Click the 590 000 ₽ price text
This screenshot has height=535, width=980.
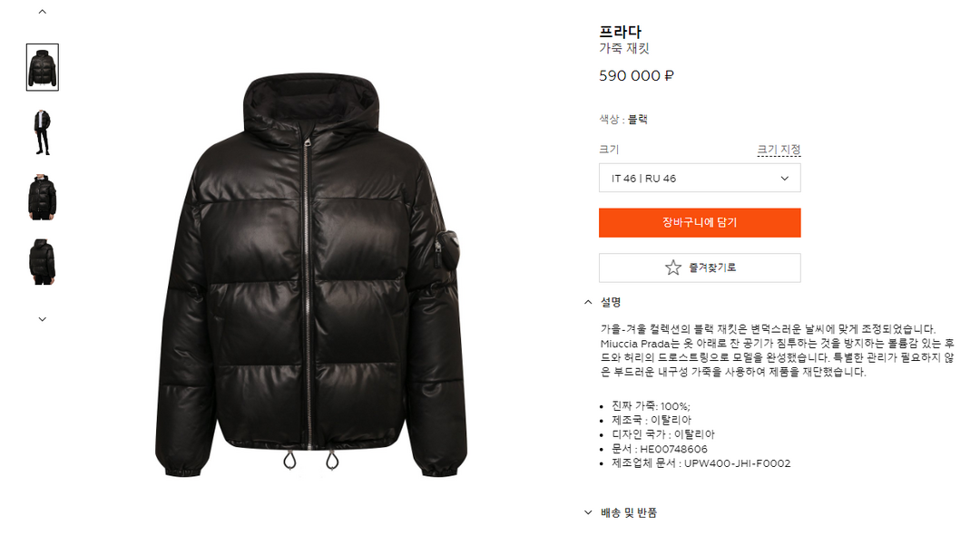click(x=636, y=76)
